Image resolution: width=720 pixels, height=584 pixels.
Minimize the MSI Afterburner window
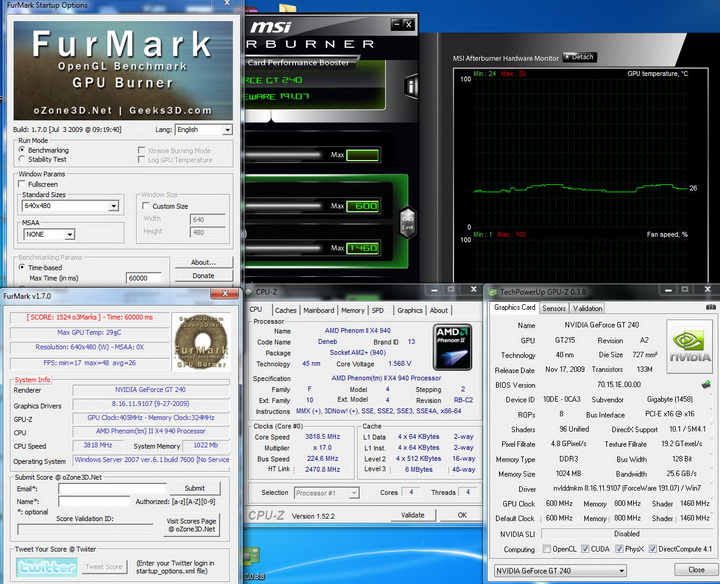pos(397,24)
